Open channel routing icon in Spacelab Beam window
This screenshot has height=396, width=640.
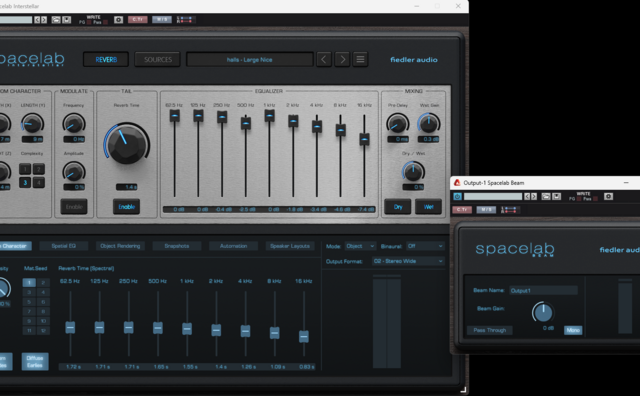[509, 210]
